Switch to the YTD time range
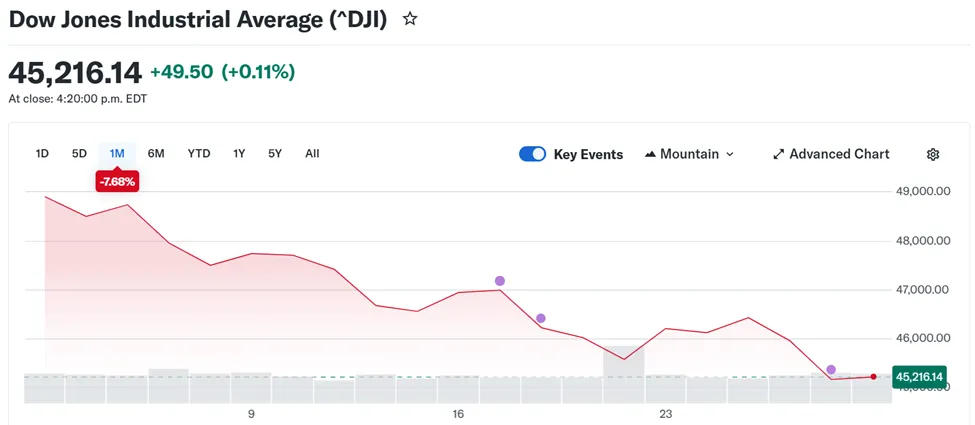975x425 pixels. click(x=199, y=153)
